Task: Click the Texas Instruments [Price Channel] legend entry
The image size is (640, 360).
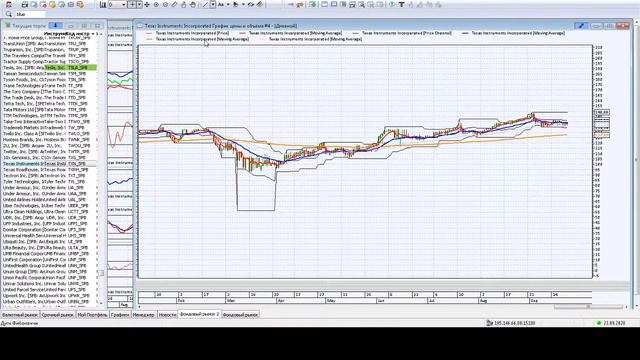Action: point(402,33)
